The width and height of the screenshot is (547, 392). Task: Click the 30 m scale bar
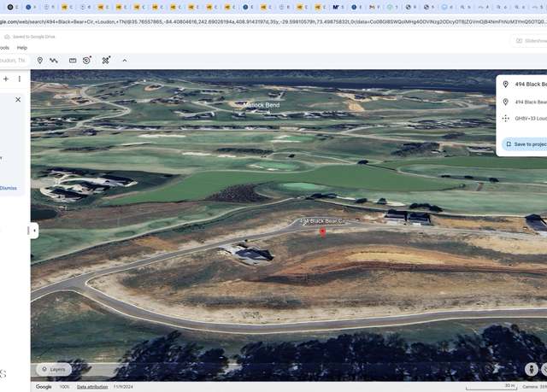tap(491, 387)
